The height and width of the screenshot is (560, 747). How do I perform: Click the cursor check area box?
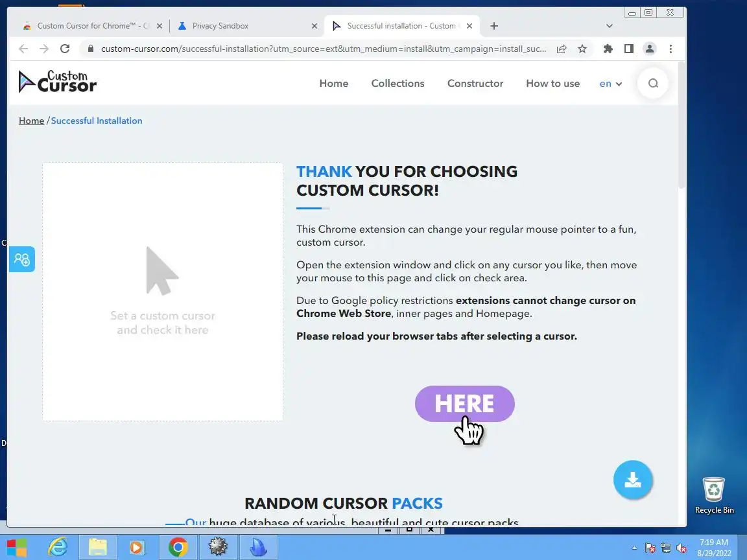pos(163,292)
